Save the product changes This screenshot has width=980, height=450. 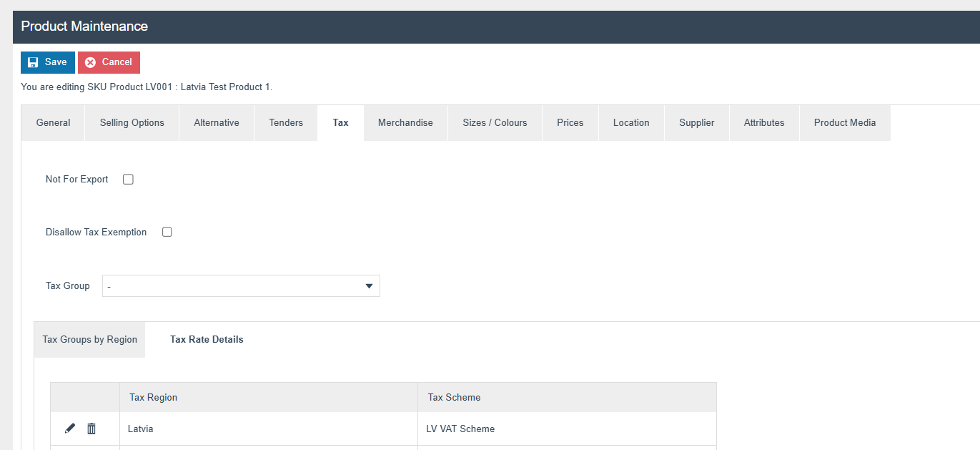(x=47, y=62)
